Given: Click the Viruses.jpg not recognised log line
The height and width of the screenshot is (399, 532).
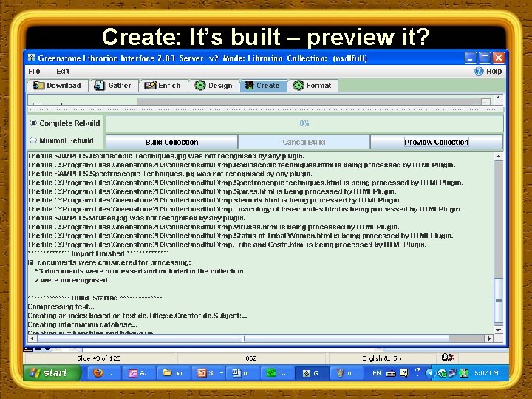Looking at the screenshot, I should pos(137,218).
